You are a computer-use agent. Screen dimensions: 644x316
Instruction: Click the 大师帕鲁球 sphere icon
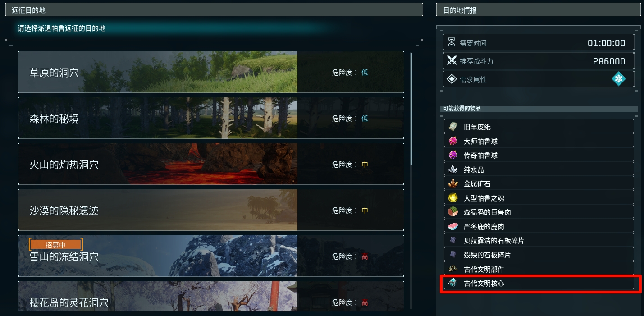click(453, 141)
